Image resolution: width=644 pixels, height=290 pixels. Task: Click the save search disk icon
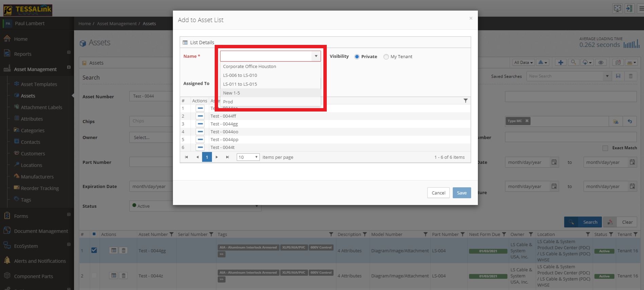click(x=618, y=76)
